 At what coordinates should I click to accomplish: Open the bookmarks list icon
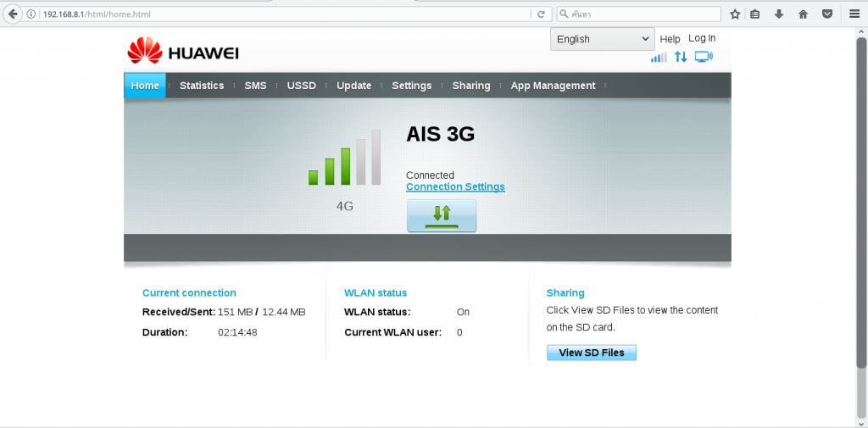click(754, 14)
